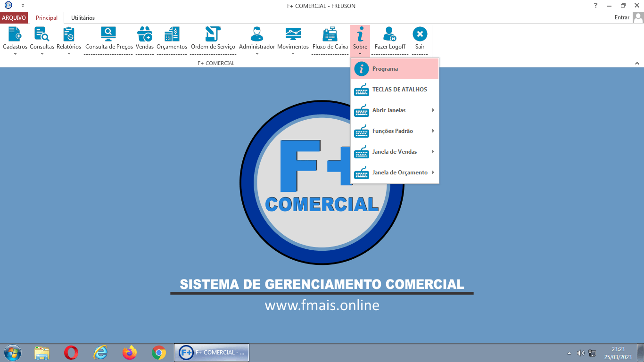Click the network tray icon

[592, 353]
